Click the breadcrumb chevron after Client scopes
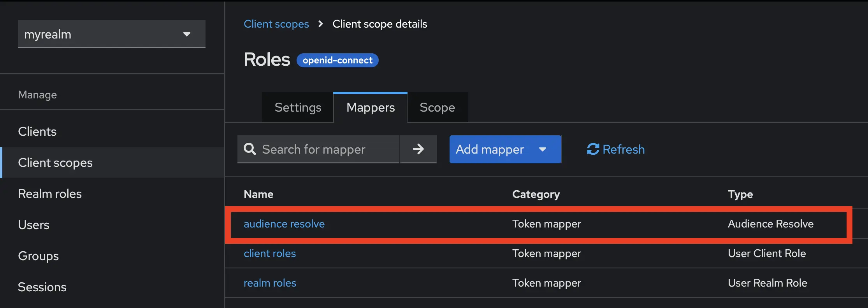The height and width of the screenshot is (308, 868). click(x=320, y=24)
